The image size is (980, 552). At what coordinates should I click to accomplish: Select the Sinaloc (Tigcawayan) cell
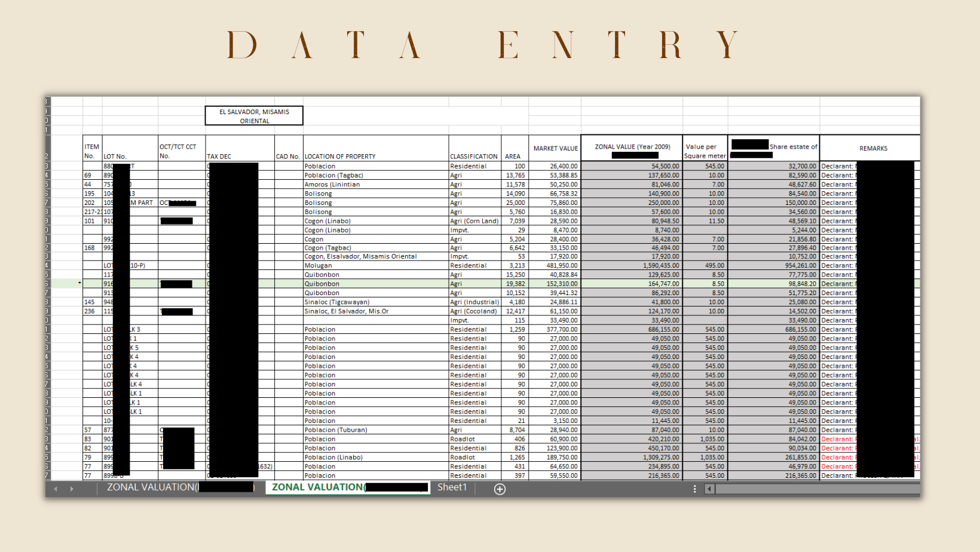point(376,302)
